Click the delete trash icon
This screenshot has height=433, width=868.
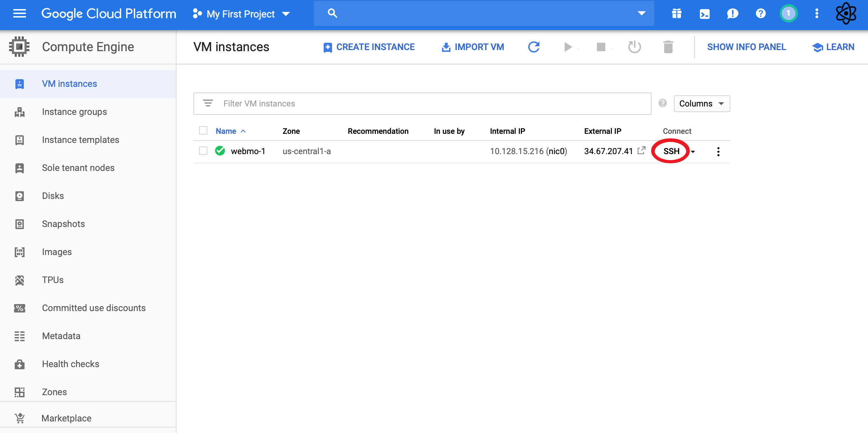click(668, 47)
